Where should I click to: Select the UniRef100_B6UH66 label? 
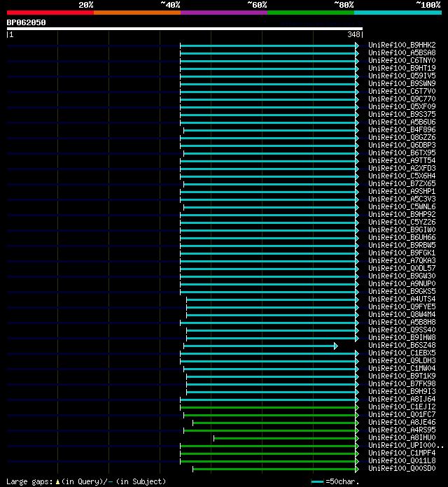point(402,238)
